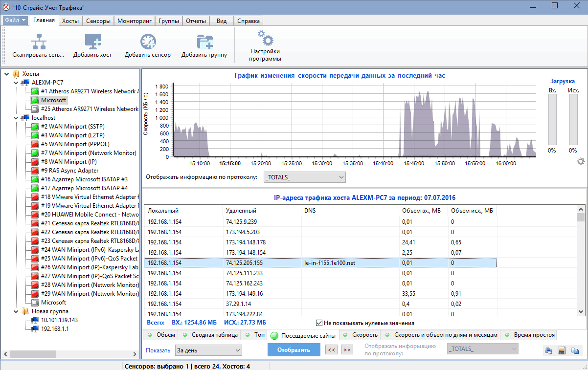Click the red icon of #20 HUAWEI Mobile Connect
This screenshot has height=370, width=588.
35,215
